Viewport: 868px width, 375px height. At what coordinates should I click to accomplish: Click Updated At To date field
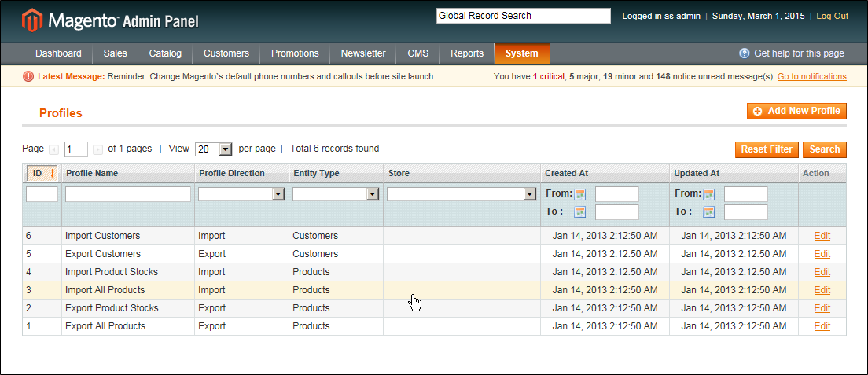click(745, 212)
